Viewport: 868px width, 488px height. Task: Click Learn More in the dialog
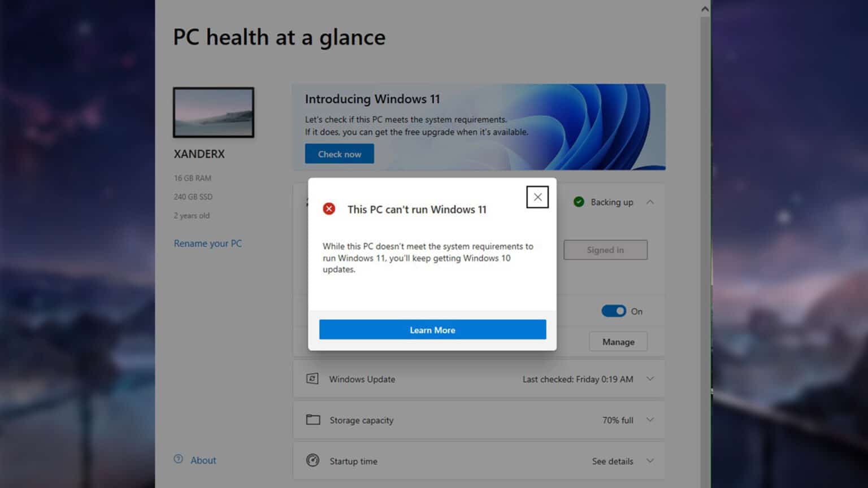432,329
